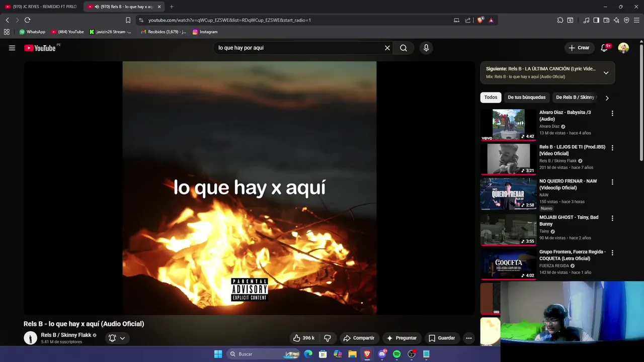Screen dimensions: 644x362
Task: Open the YouTube hamburger guide menu
Action: pos(12,48)
